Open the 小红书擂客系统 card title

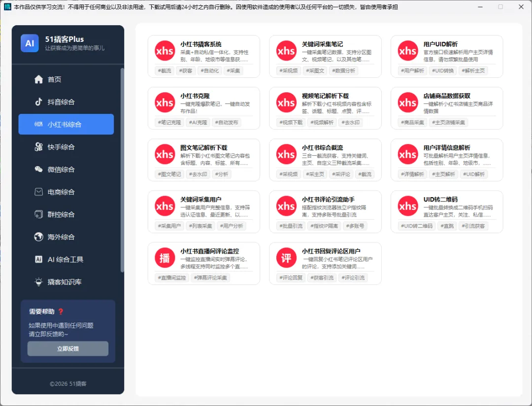point(201,44)
